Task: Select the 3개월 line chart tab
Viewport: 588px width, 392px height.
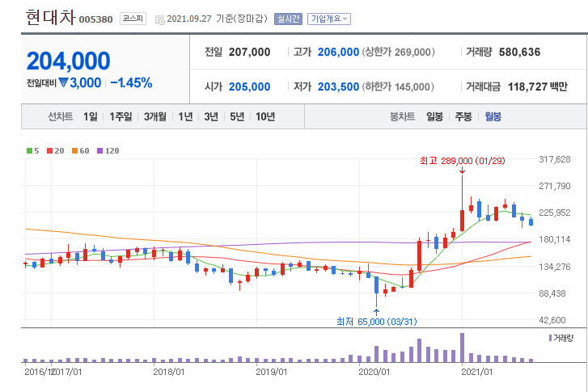Action: click(154, 116)
